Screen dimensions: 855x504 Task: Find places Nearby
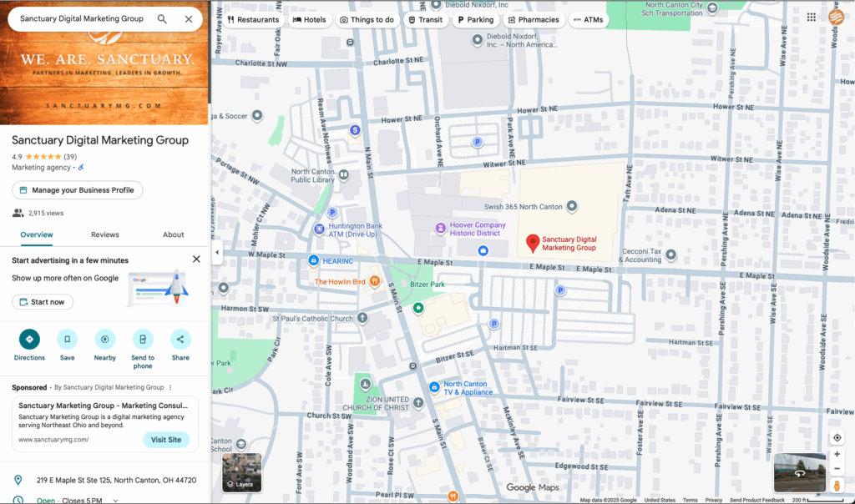coord(104,340)
